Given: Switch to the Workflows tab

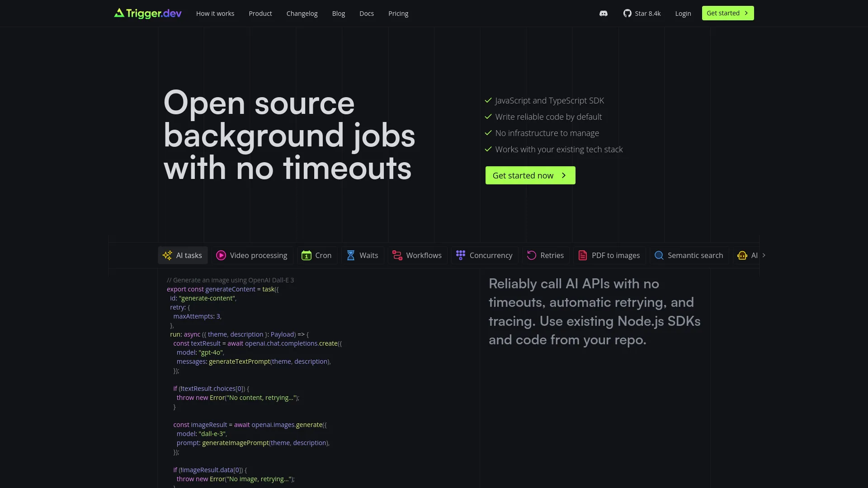Looking at the screenshot, I should pos(417,255).
